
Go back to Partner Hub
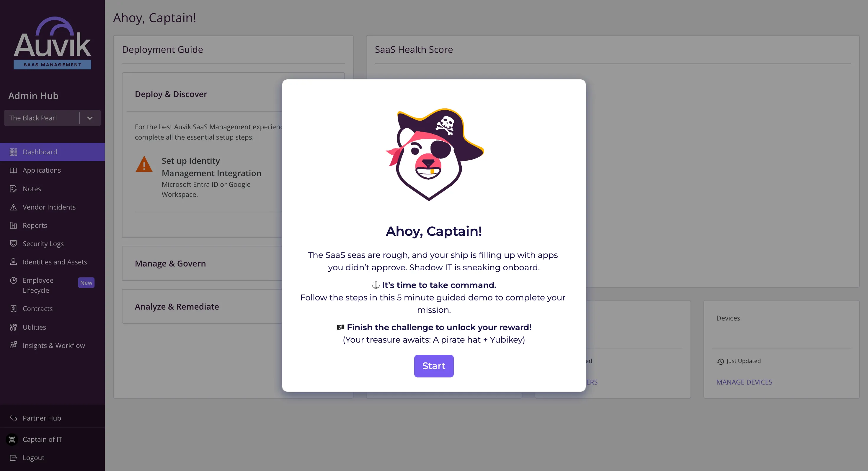pyautogui.click(x=41, y=418)
